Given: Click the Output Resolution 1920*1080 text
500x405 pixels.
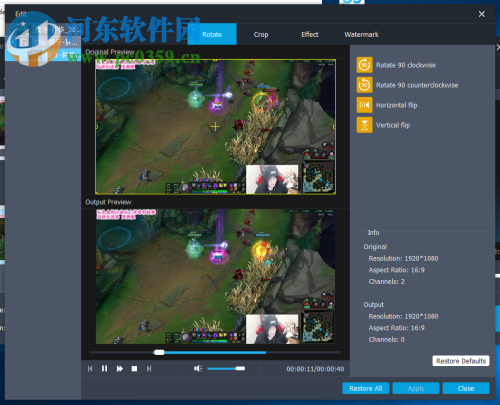Looking at the screenshot, I should point(403,316).
